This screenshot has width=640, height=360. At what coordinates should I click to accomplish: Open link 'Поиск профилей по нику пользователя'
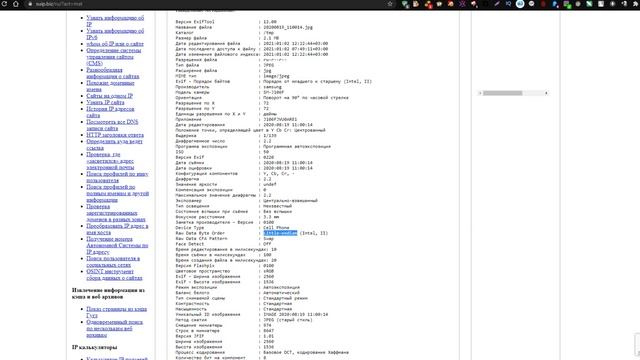(117, 178)
